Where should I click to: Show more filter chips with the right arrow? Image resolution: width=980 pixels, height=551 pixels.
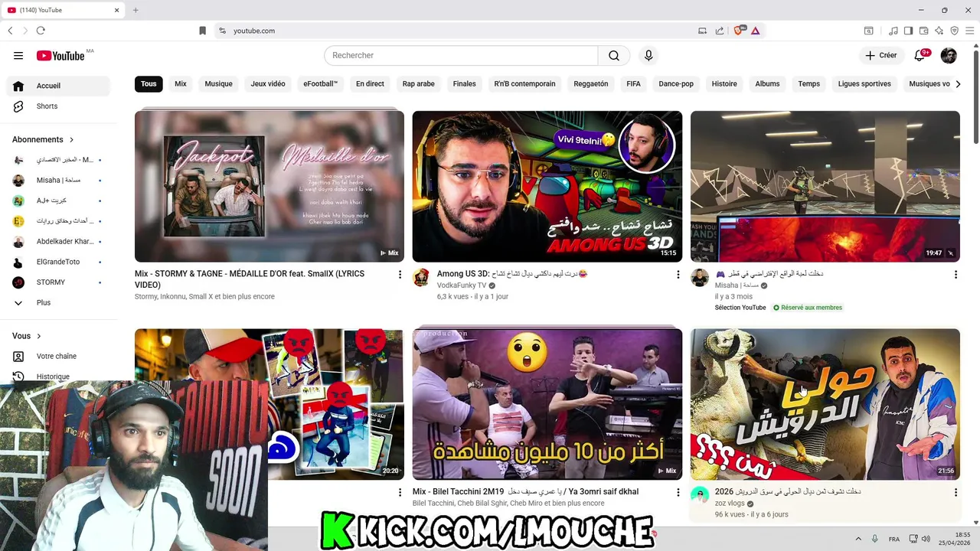[x=958, y=84]
